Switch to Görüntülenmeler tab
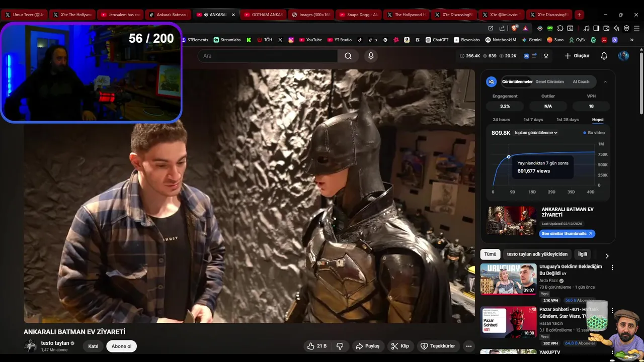 tap(517, 81)
